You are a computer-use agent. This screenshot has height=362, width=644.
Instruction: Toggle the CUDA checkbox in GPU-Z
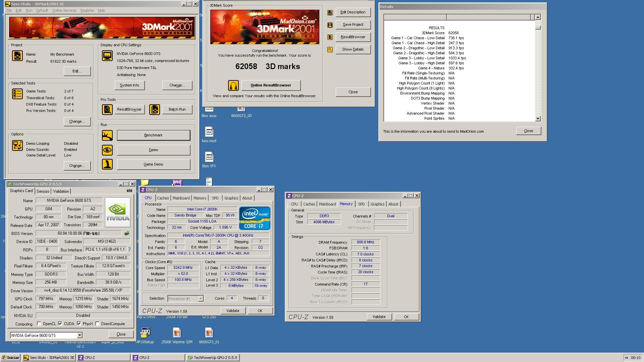click(x=60, y=324)
